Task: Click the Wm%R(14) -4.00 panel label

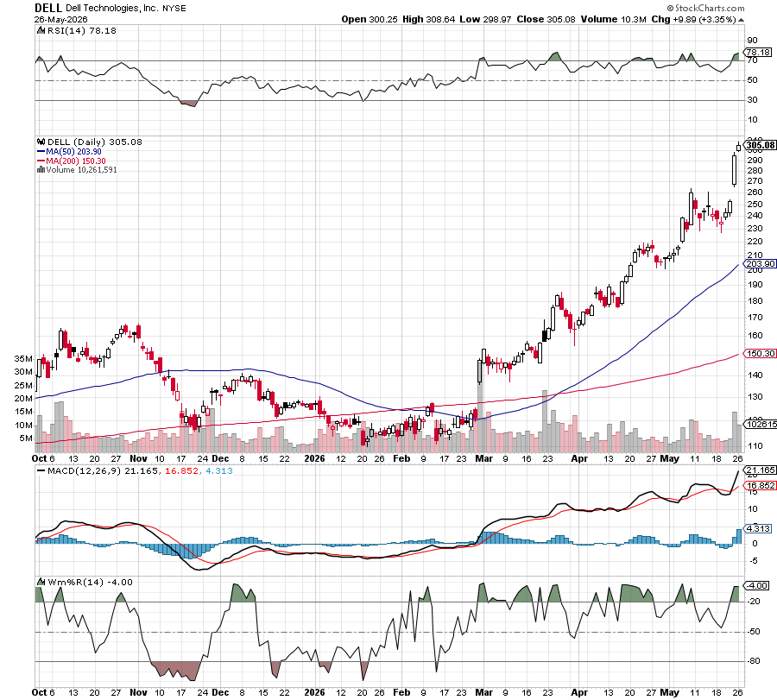Action: pyautogui.click(x=90, y=582)
